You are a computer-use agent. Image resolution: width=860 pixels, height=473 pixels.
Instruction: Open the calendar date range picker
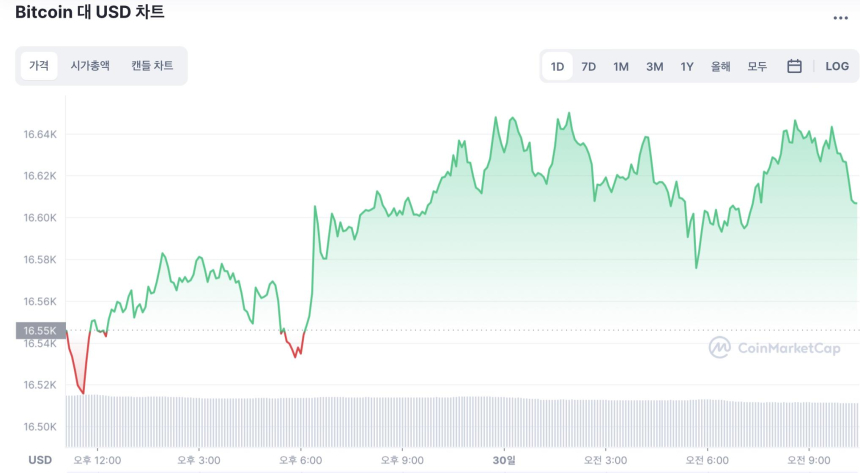pyautogui.click(x=794, y=66)
